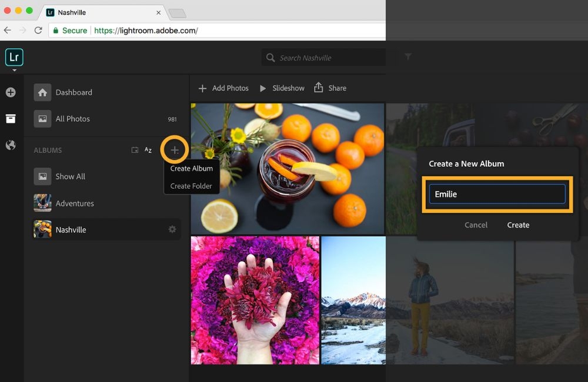The width and height of the screenshot is (588, 382).
Task: Click the Emilie album name field
Action: click(x=497, y=194)
